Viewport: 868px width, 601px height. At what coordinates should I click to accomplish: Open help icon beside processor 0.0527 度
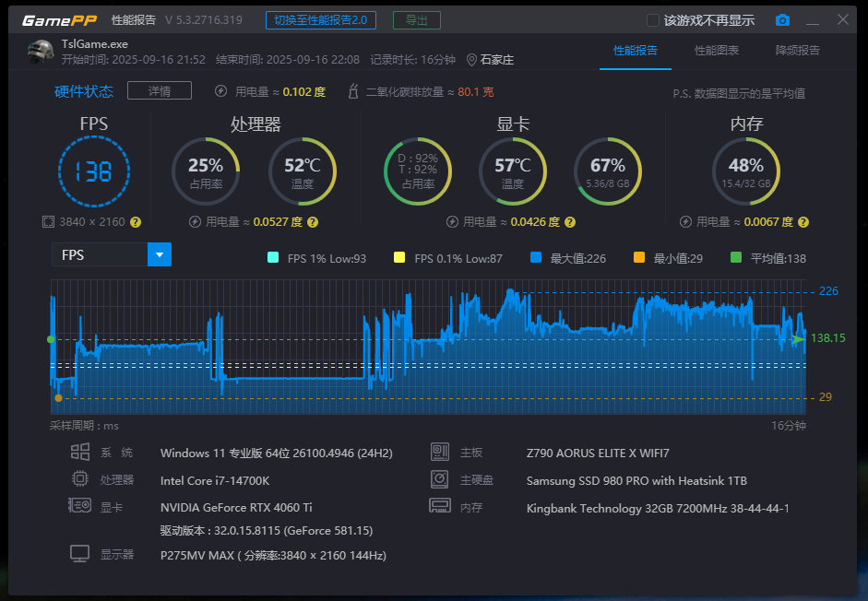(313, 222)
